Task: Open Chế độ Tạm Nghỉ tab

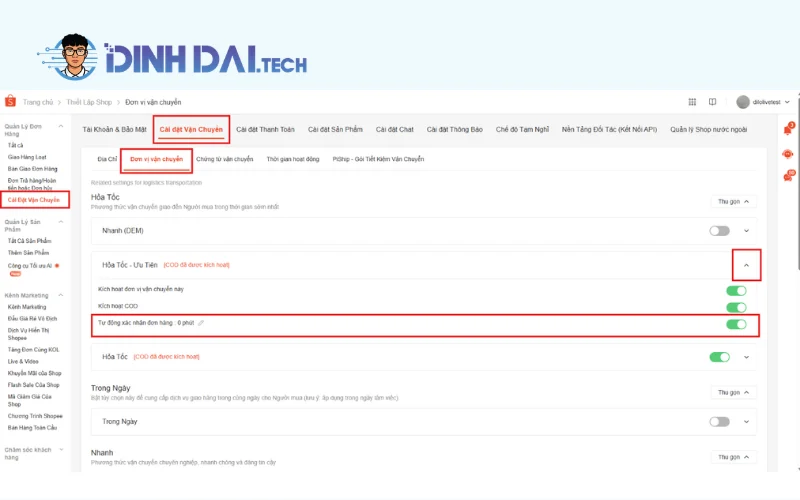Action: tap(522, 130)
